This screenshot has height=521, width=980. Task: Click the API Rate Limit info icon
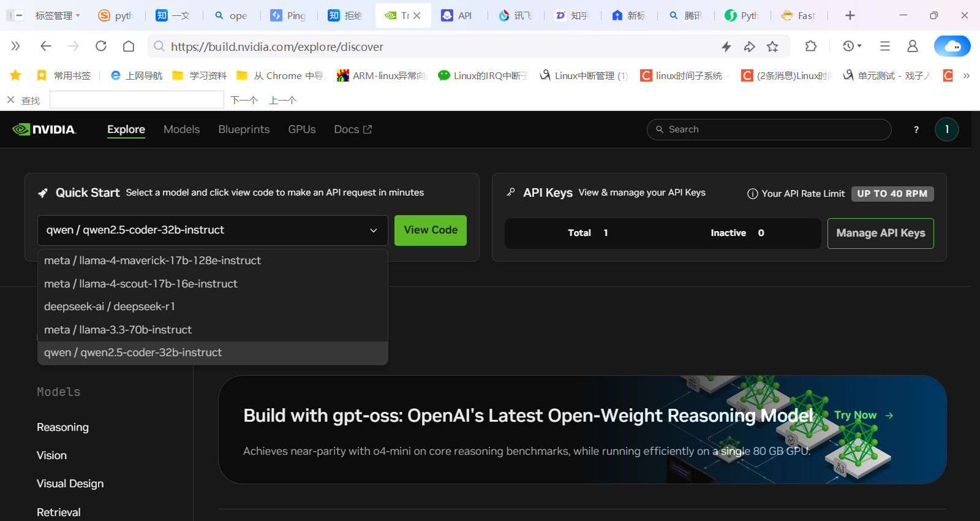click(x=753, y=194)
